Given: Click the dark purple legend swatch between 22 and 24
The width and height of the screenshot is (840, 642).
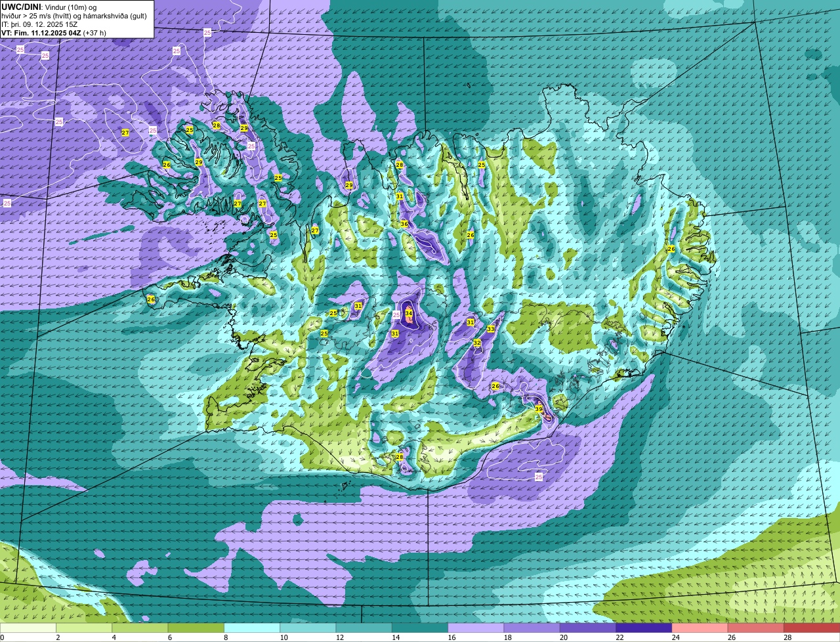Looking at the screenshot, I should pos(644,628).
